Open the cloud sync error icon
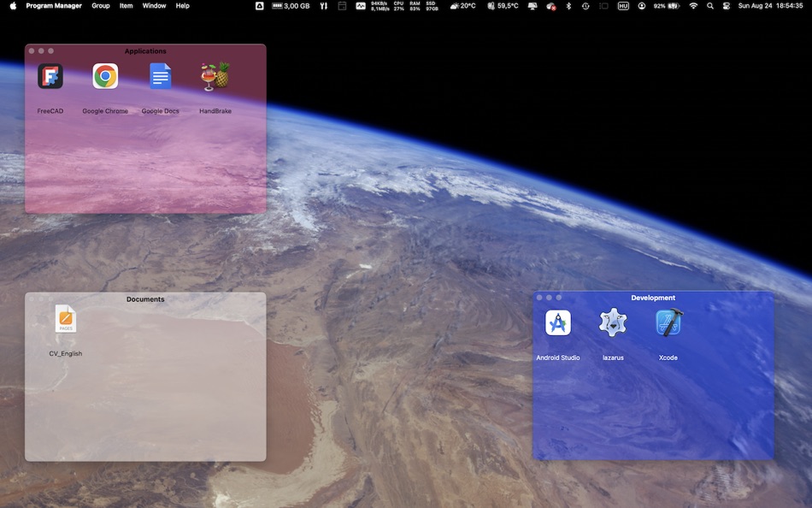 coord(551,6)
